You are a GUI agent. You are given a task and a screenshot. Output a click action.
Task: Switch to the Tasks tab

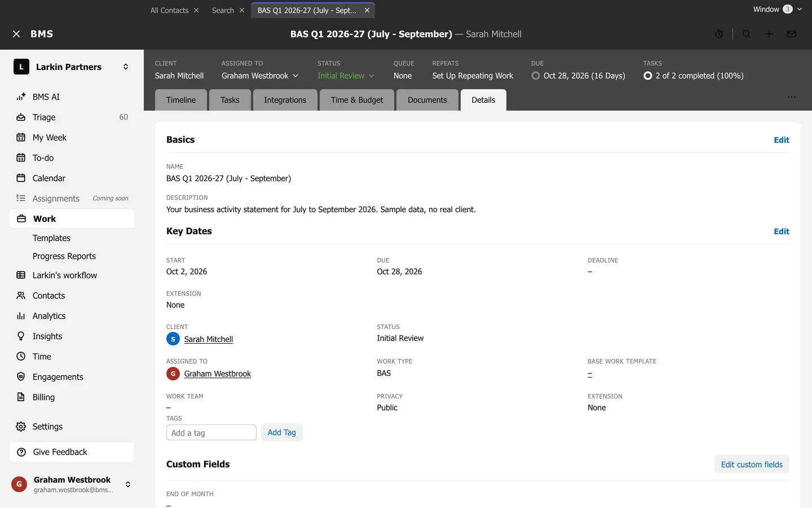pyautogui.click(x=230, y=100)
